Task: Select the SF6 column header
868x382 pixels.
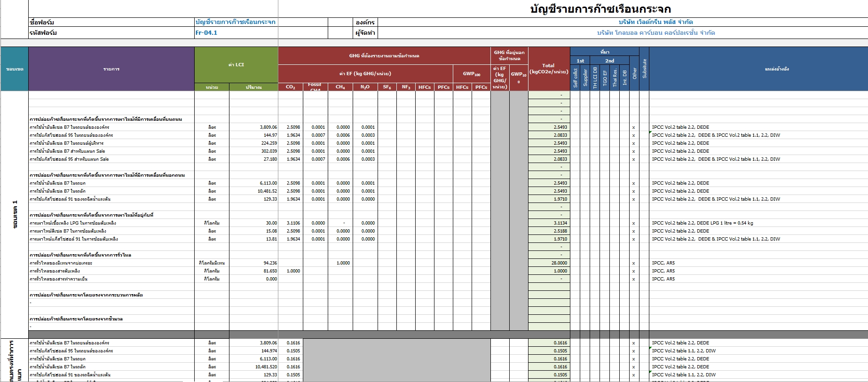Action: pos(387,87)
